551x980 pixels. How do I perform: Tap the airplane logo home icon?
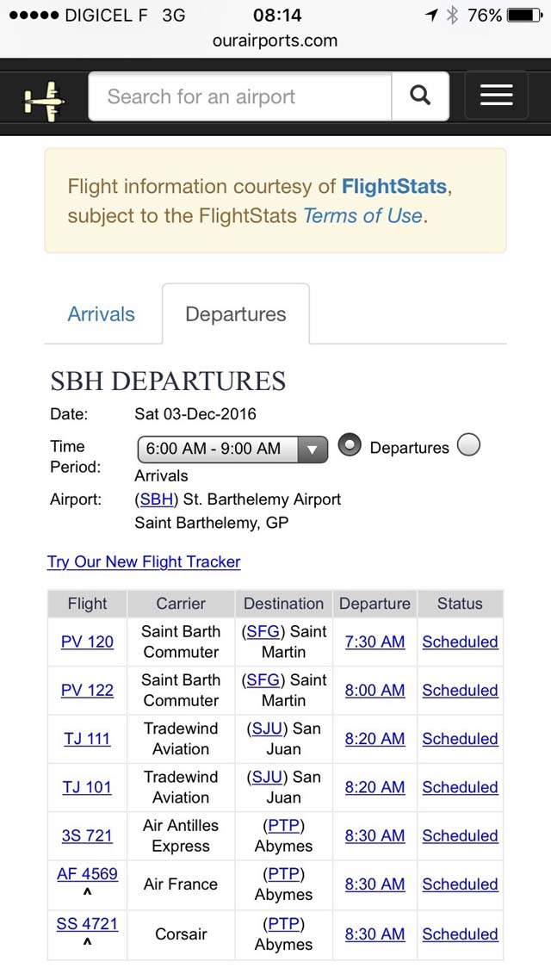coord(45,98)
